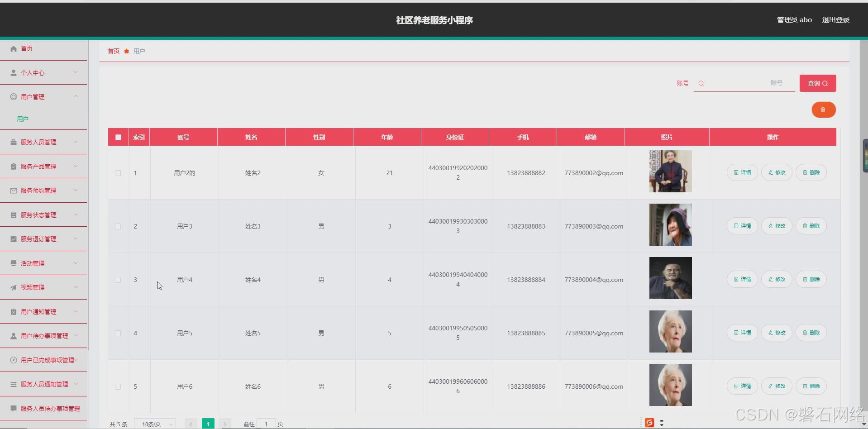Open 用户待办事项管理 menu item
Screen dimensions: 868x429
(x=43, y=336)
